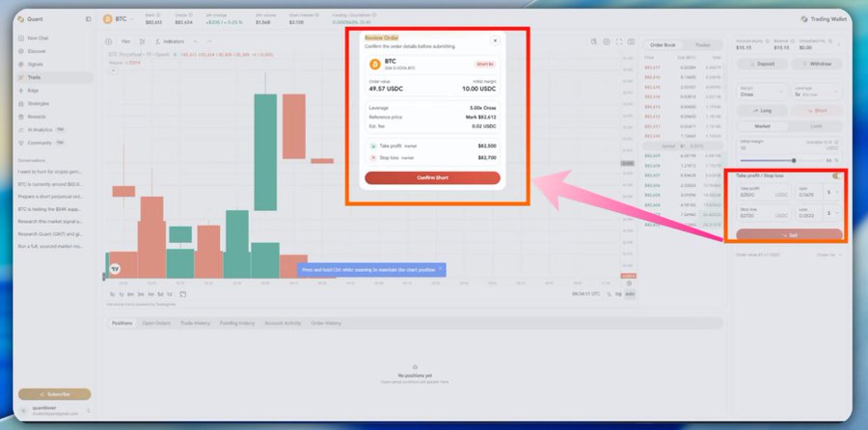Open the Margin Cross dropdown
Viewport: 868px width, 430px height.
762,92
